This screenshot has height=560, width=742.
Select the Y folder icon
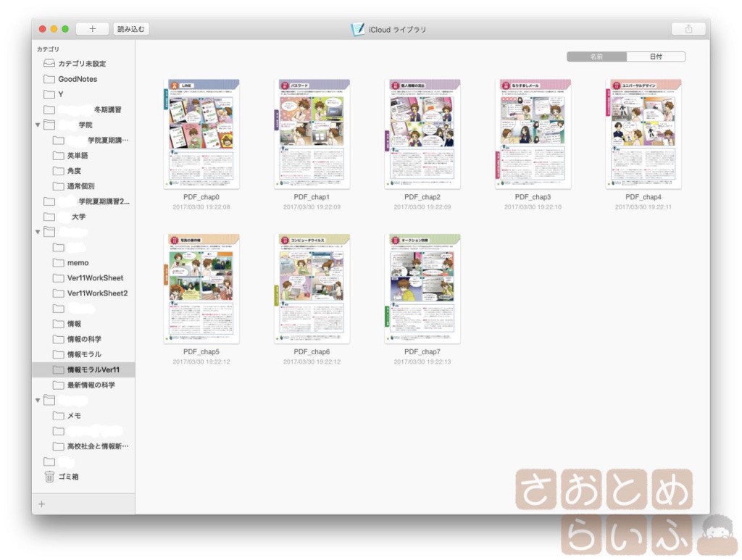49,93
